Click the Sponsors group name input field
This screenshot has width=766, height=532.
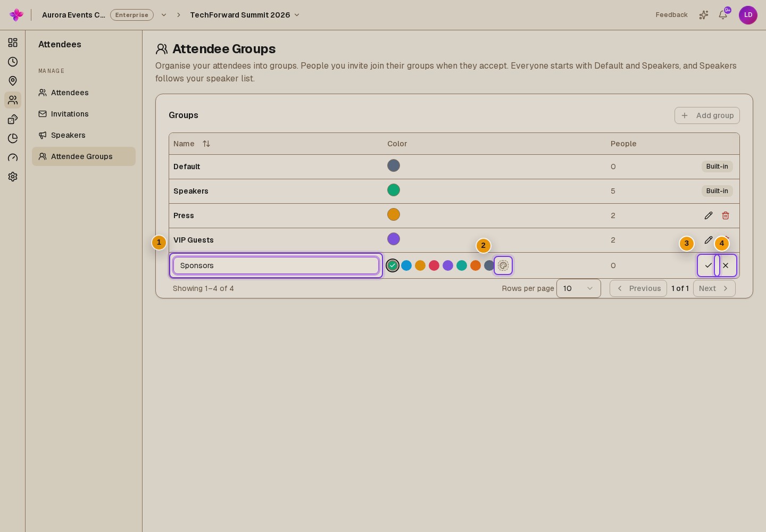pos(276,265)
